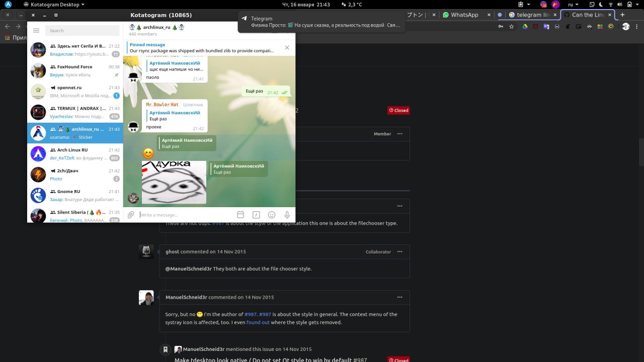
Task: Click the cat avatar near the sticker
Action: pyautogui.click(x=133, y=198)
